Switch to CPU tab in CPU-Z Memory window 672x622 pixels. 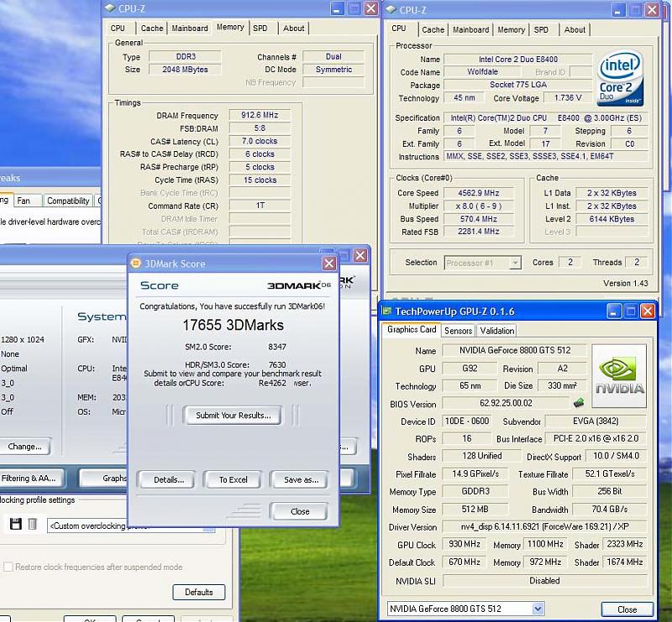point(118,29)
